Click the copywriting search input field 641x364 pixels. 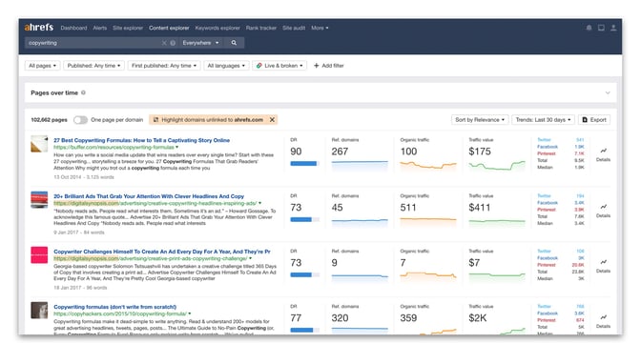93,43
